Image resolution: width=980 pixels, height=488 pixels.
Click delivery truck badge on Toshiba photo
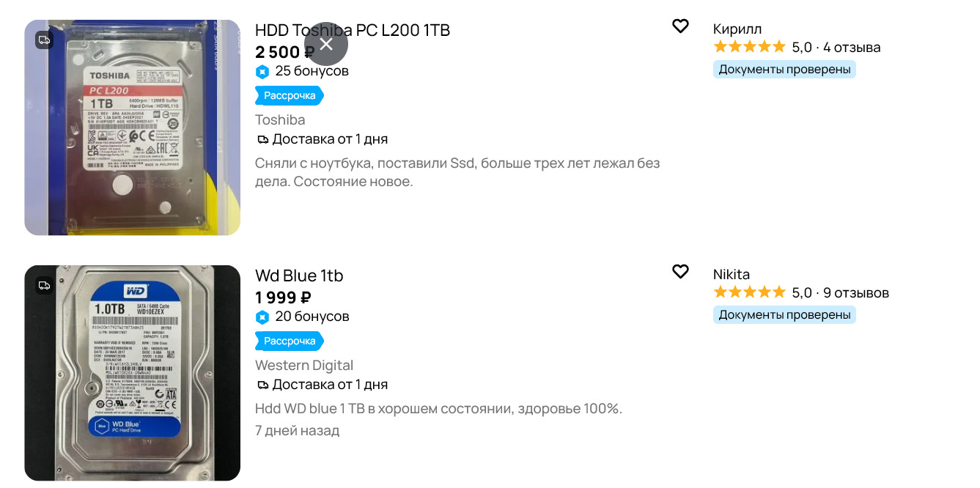(45, 40)
